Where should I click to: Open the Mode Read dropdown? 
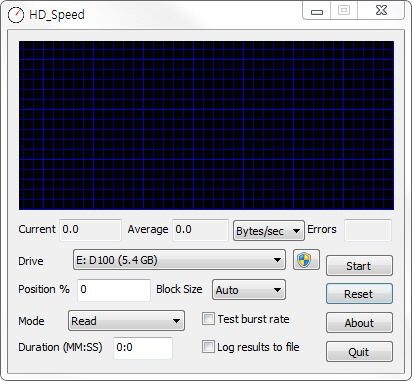click(x=126, y=321)
